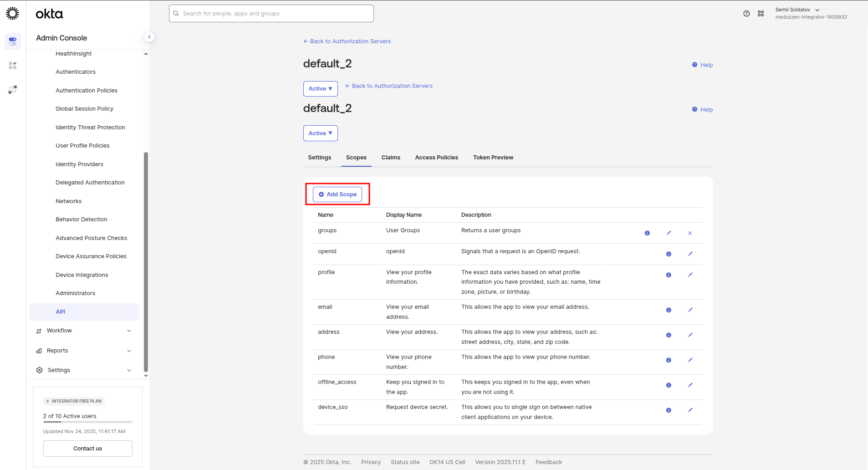Screen dimensions: 868x470
Task: Click the offline_access scope name
Action: (337, 382)
